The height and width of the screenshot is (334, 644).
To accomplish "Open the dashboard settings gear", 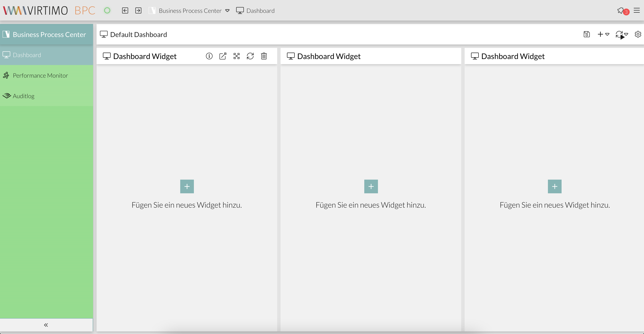I will (x=638, y=34).
